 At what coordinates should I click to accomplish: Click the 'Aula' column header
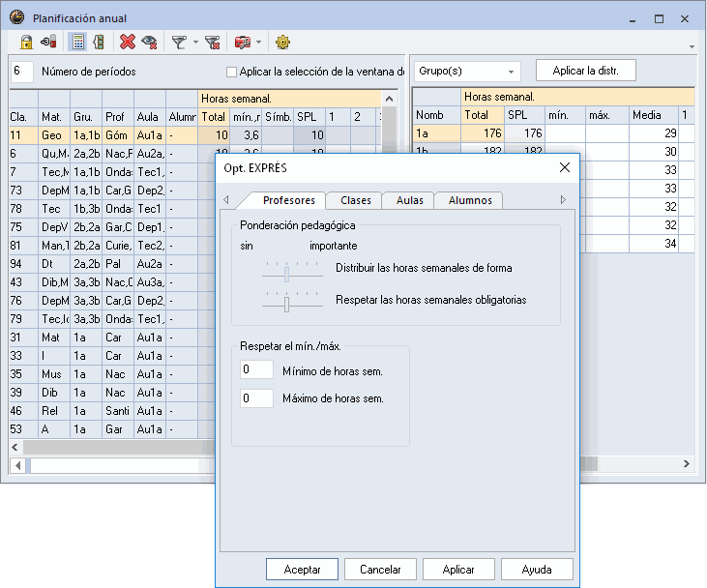(x=150, y=117)
